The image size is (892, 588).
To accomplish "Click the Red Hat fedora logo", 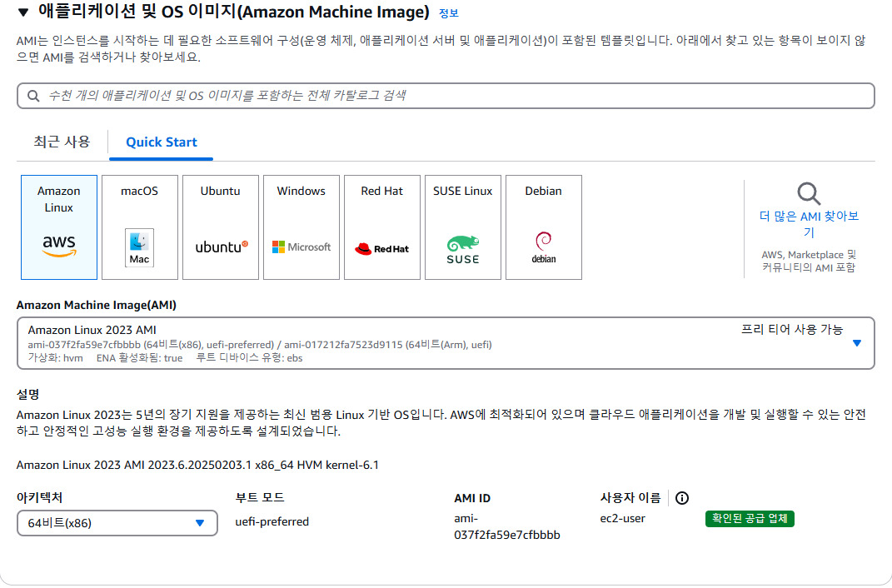I will pos(381,248).
